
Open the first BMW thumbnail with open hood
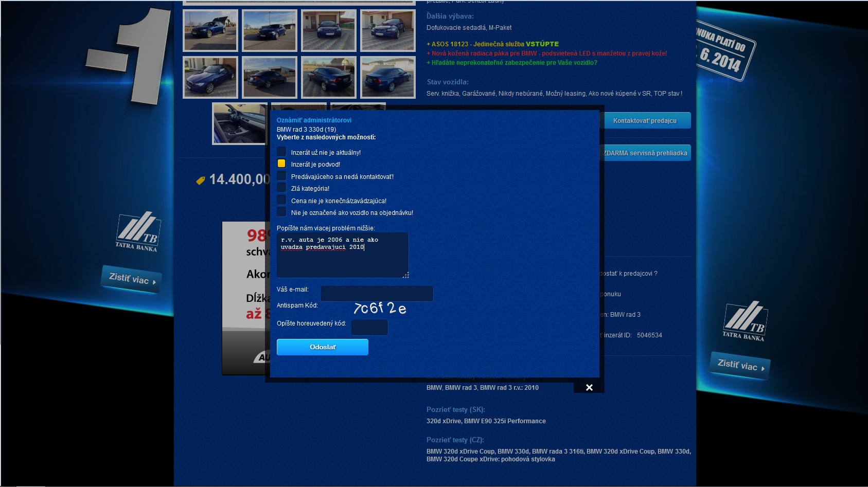(210, 30)
